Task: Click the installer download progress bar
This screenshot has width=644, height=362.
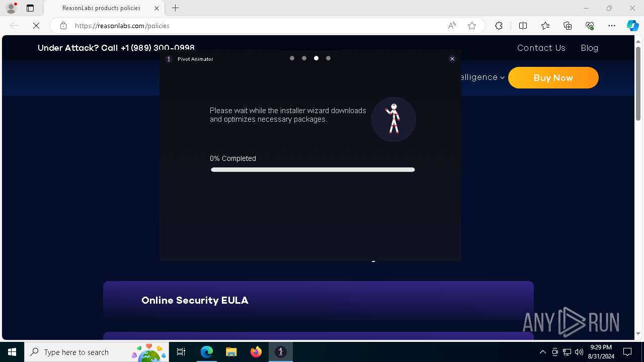Action: coord(312,170)
